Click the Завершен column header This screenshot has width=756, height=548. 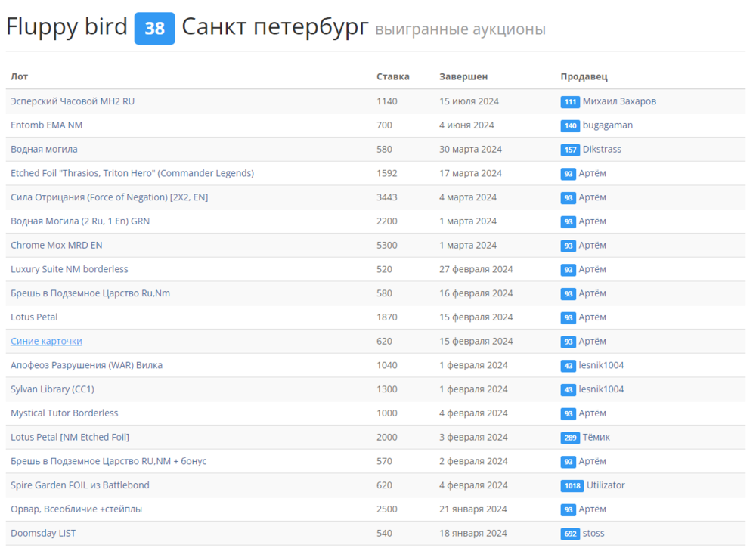tap(463, 76)
